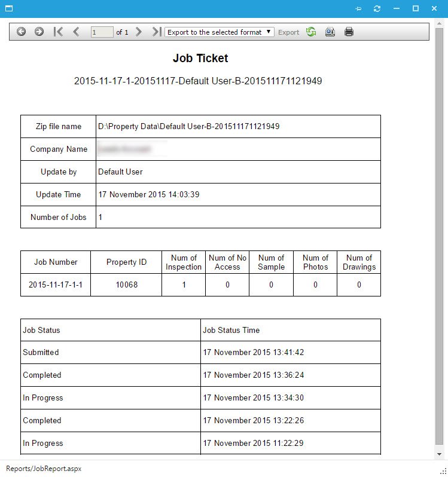This screenshot has height=477, width=448.
Task: Minimize the report window
Action: click(x=396, y=8)
